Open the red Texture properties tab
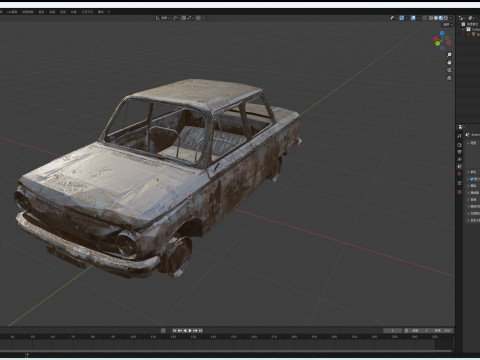The image size is (480, 360). coord(460,192)
